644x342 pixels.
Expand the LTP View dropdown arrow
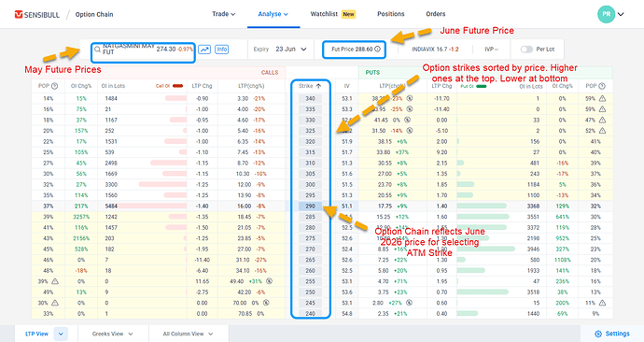point(61,334)
